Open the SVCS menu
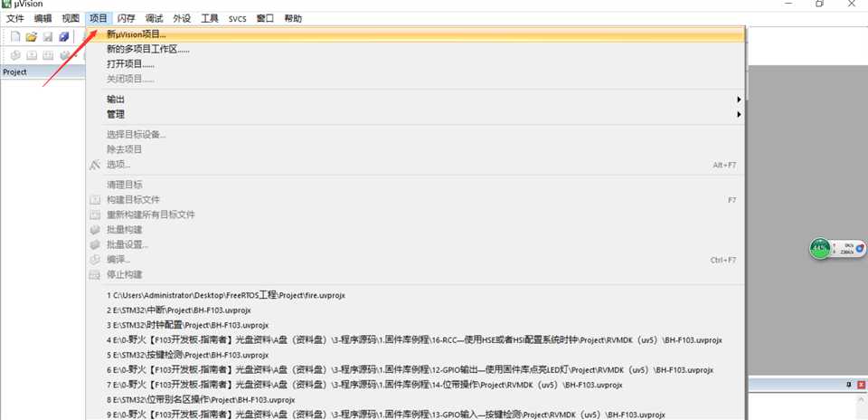868x420 pixels. click(x=238, y=18)
